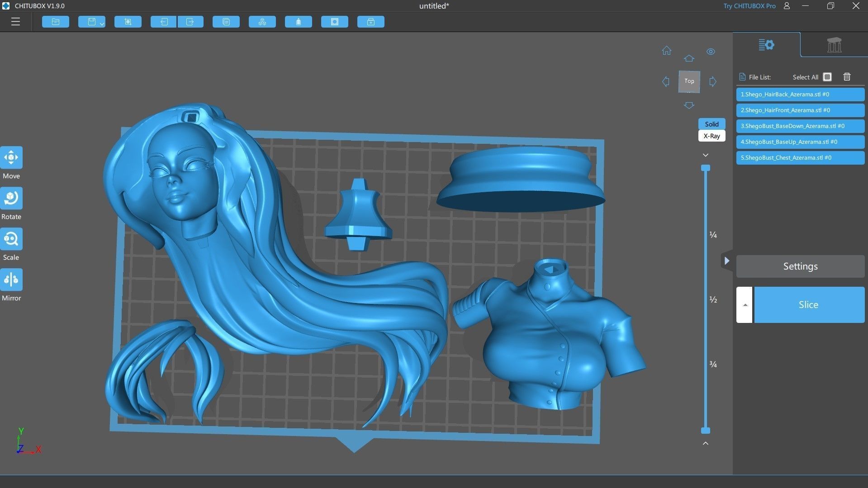
Task: Click the screenshot capture toolbar icon
Action: tap(128, 22)
